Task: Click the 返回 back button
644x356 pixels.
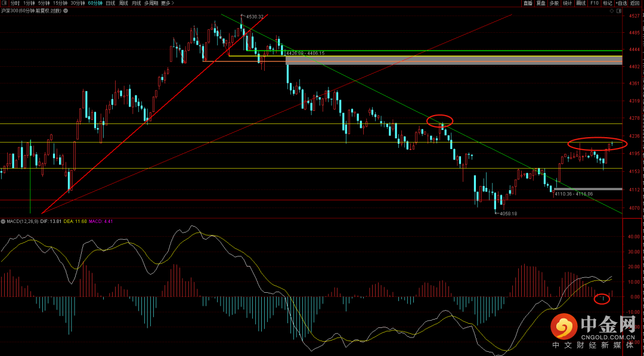Action: click(634, 3)
